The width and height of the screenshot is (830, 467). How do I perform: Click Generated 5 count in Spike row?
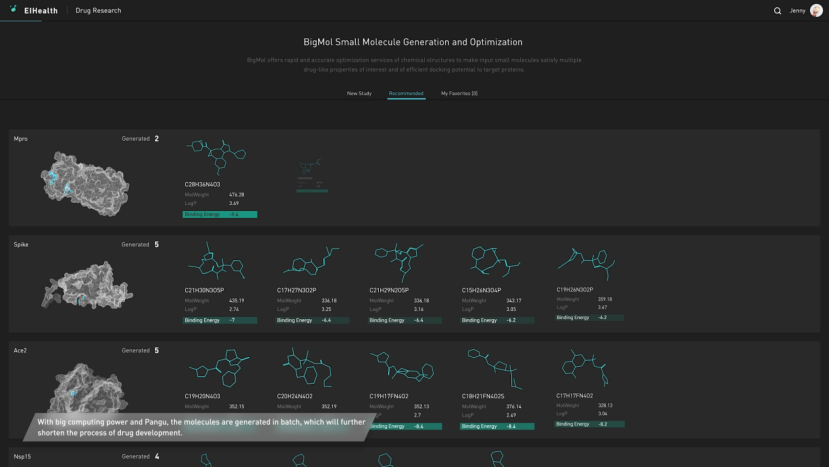click(x=140, y=245)
